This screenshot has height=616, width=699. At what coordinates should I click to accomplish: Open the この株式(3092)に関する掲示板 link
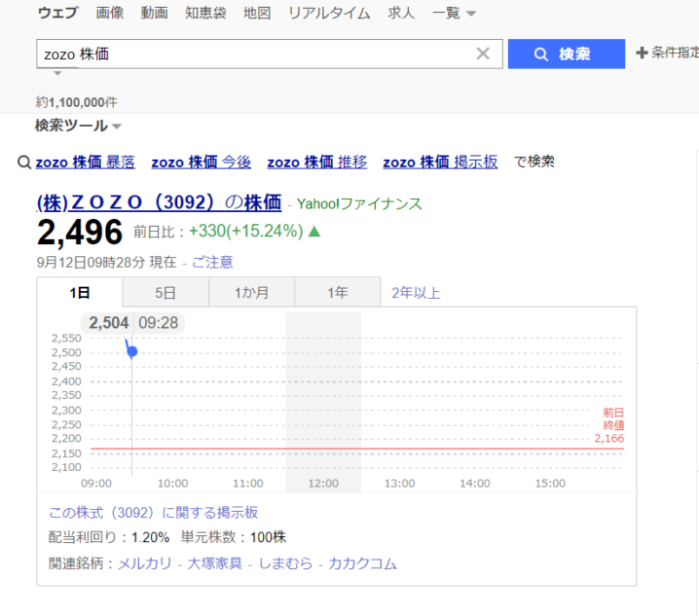(x=153, y=513)
